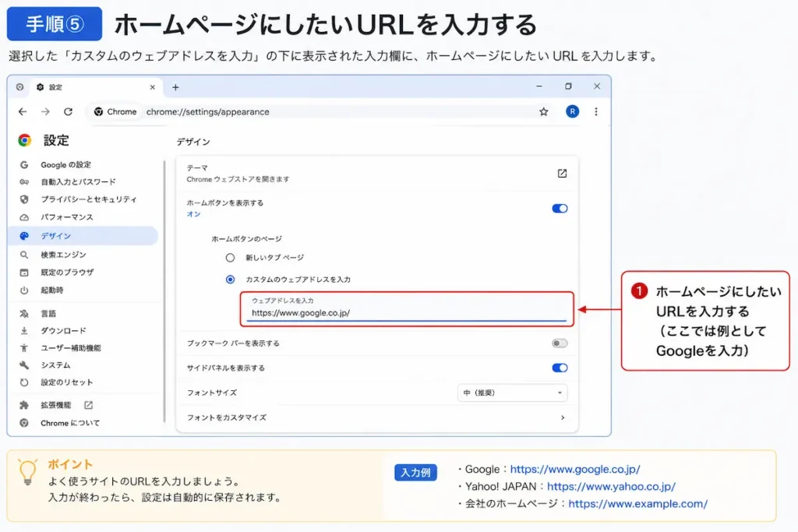Click 設定 page title heading
This screenshot has width=798, height=532.
coord(56,140)
